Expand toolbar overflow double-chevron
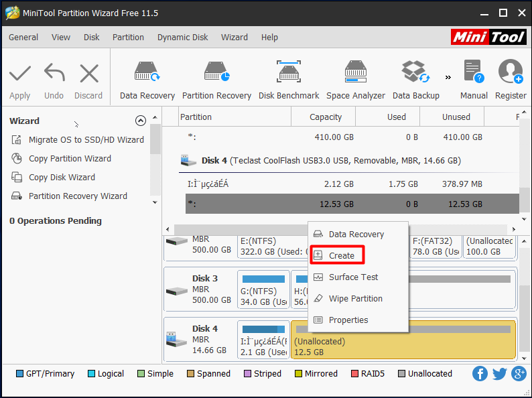Image resolution: width=532 pixels, height=398 pixels. [448, 77]
